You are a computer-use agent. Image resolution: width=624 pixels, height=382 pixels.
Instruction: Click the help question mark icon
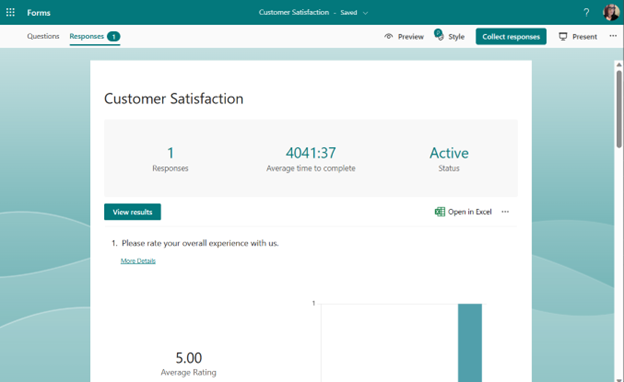click(586, 12)
